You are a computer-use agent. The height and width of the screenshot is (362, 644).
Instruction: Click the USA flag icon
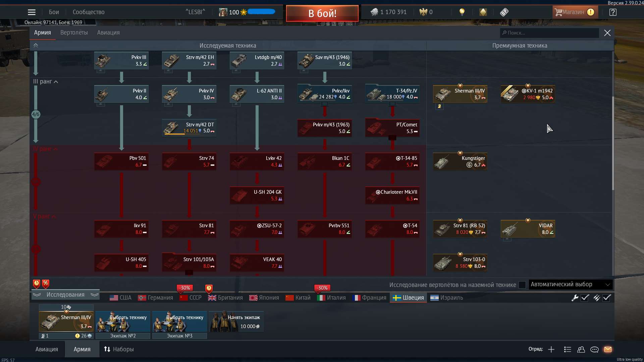coord(114,298)
